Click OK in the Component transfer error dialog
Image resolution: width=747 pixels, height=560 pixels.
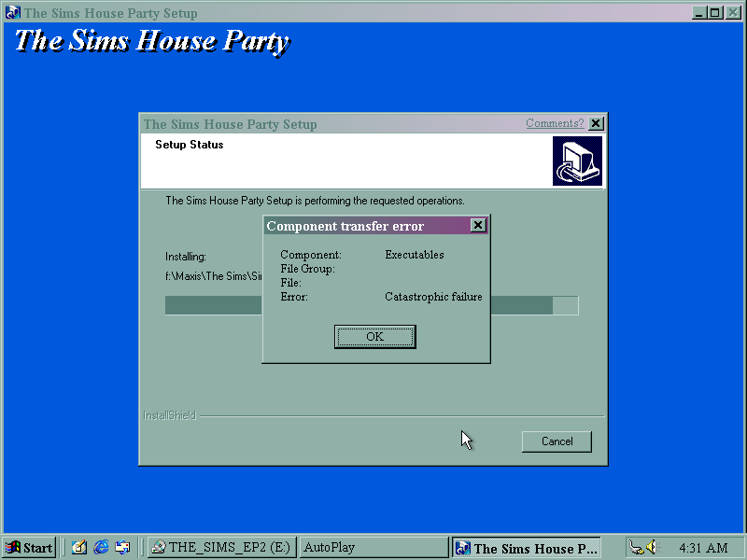point(374,337)
